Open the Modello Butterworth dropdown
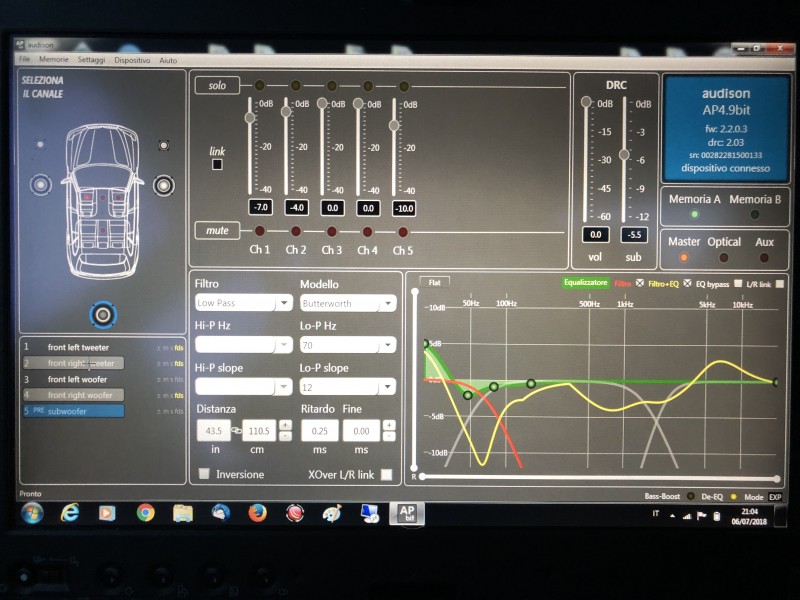800x600 pixels. 348,303
